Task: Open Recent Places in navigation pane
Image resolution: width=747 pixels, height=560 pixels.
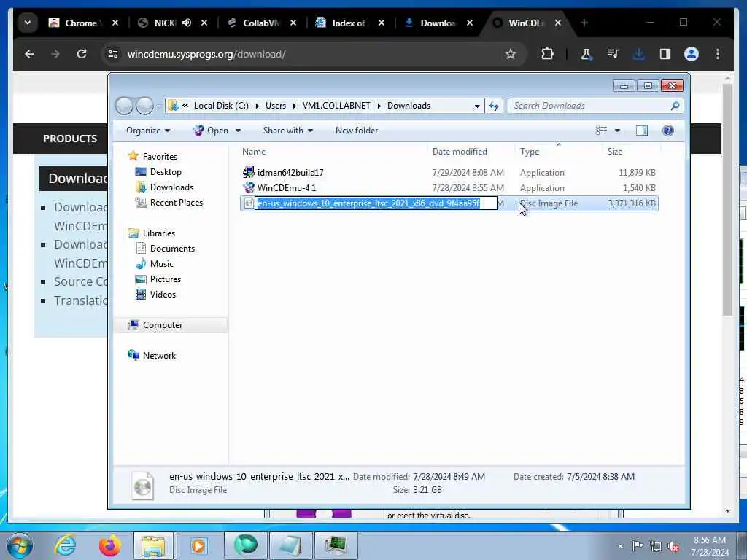Action: point(177,203)
